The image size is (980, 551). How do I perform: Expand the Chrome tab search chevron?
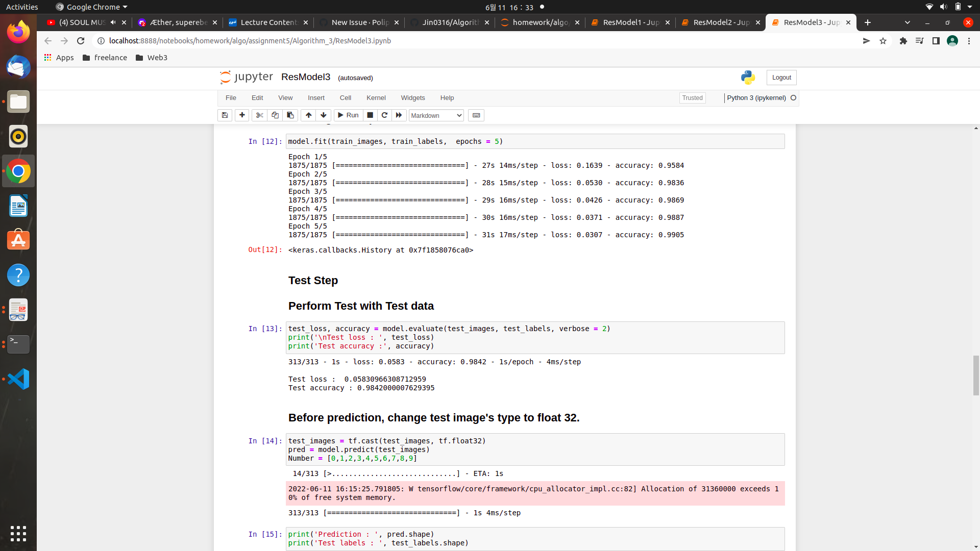(907, 22)
